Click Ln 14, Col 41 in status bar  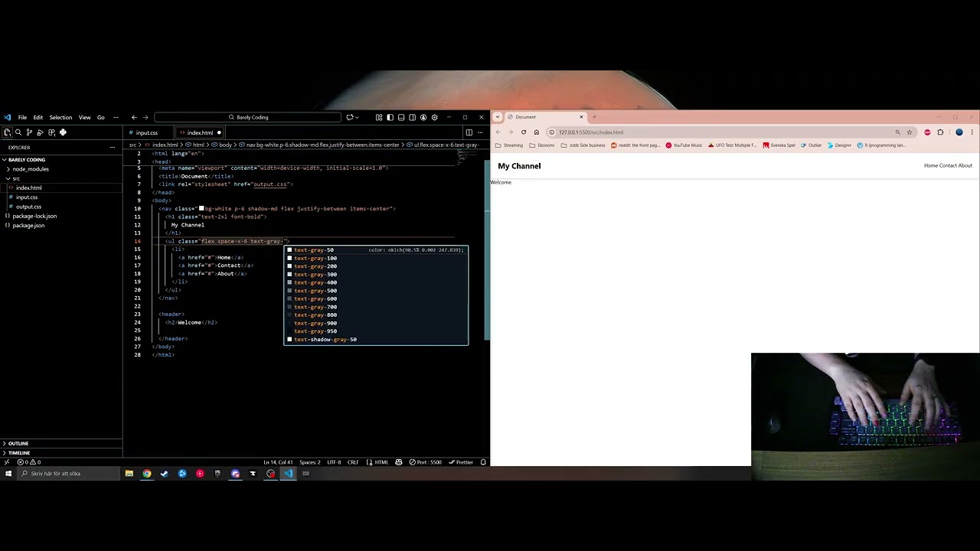pyautogui.click(x=278, y=462)
